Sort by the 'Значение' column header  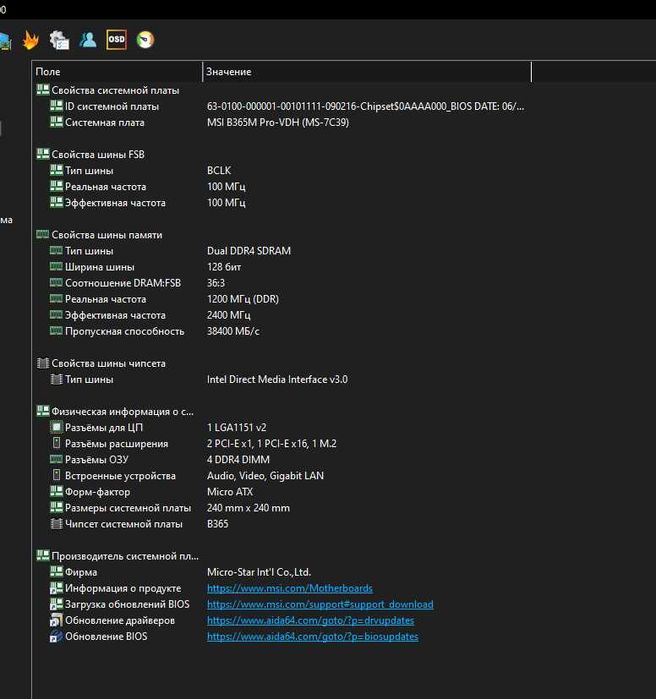coord(367,72)
